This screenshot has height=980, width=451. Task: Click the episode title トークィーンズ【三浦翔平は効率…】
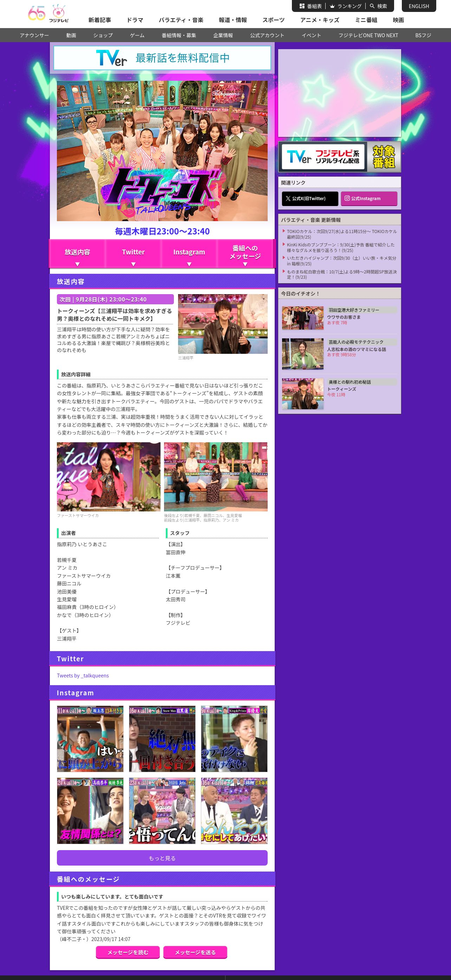[x=114, y=314]
